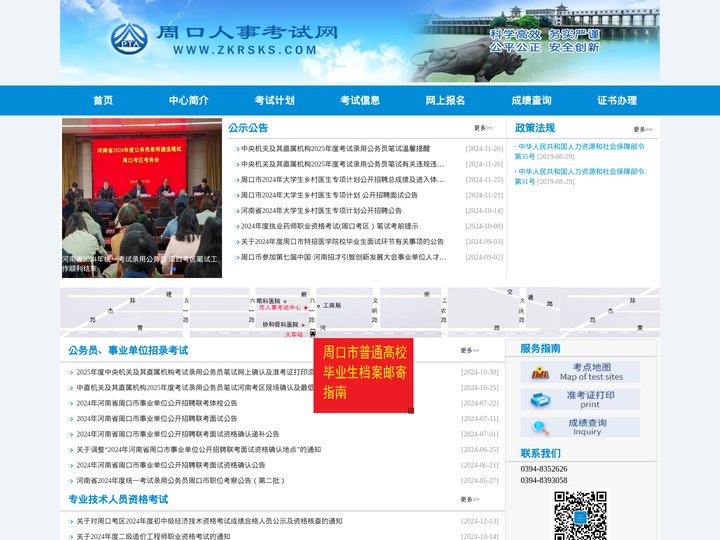Click the 准考证打印 printer icon
The width and height of the screenshot is (720, 540).
[540, 399]
